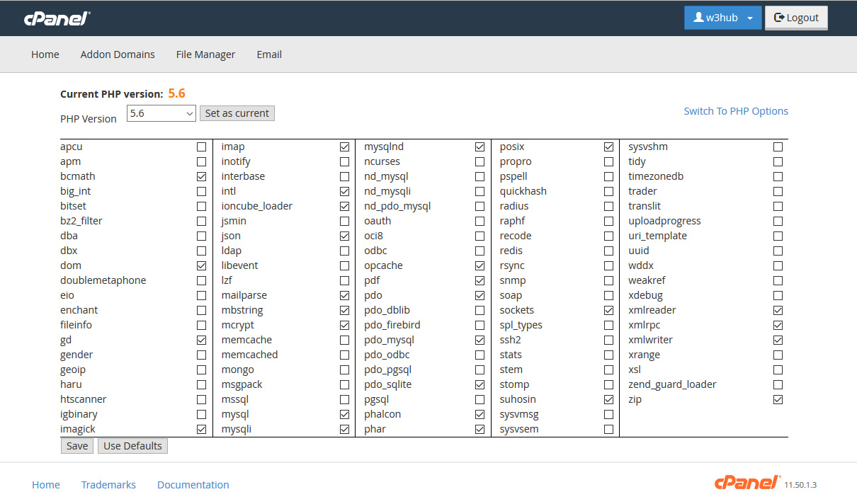The height and width of the screenshot is (504, 857).
Task: Click the Logout button
Action: pyautogui.click(x=796, y=18)
